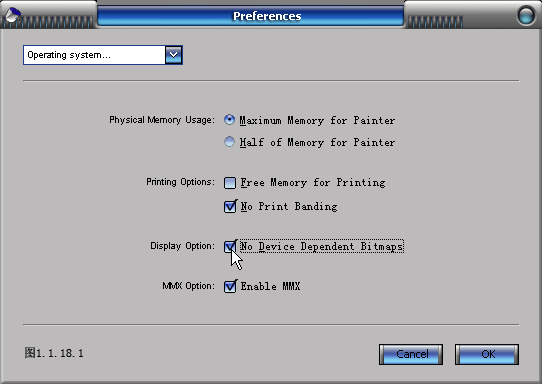This screenshot has width=542, height=384.
Task: Disable the Enable MMX checkbox
Action: pos(230,286)
